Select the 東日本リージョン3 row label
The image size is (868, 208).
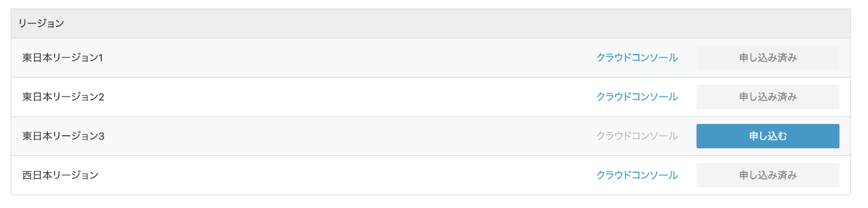63,136
